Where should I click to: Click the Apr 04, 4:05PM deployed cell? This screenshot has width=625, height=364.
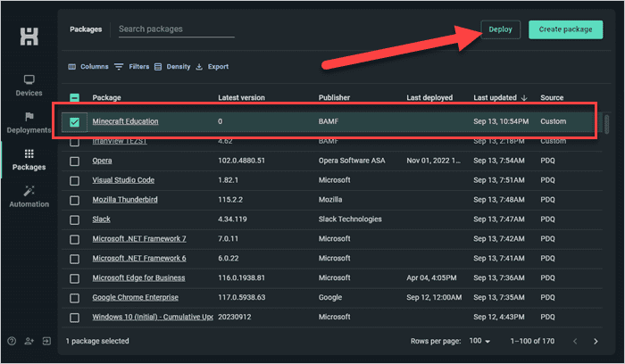431,277
